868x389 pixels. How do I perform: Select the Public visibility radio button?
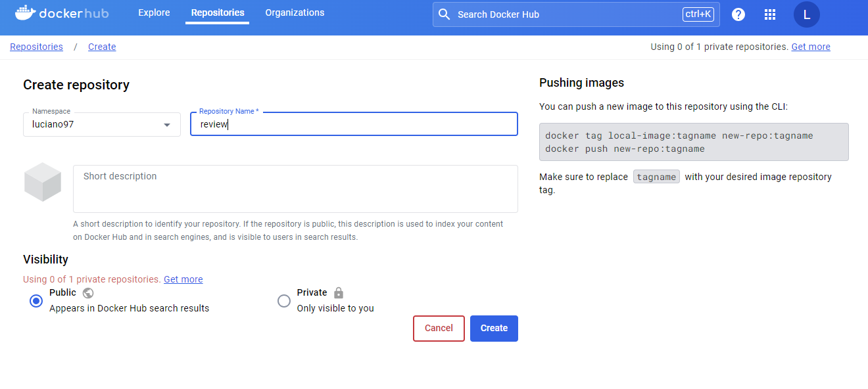tap(36, 301)
